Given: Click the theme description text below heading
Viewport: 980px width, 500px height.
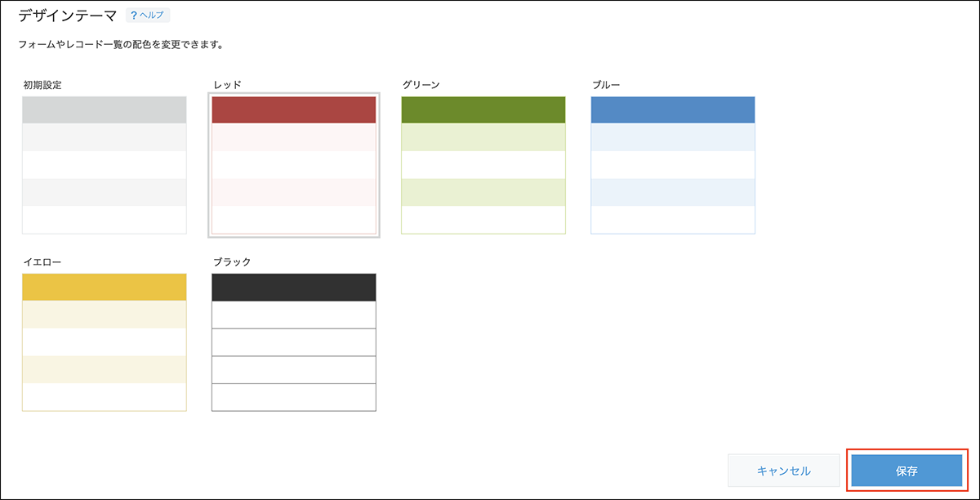Looking at the screenshot, I should click(121, 44).
